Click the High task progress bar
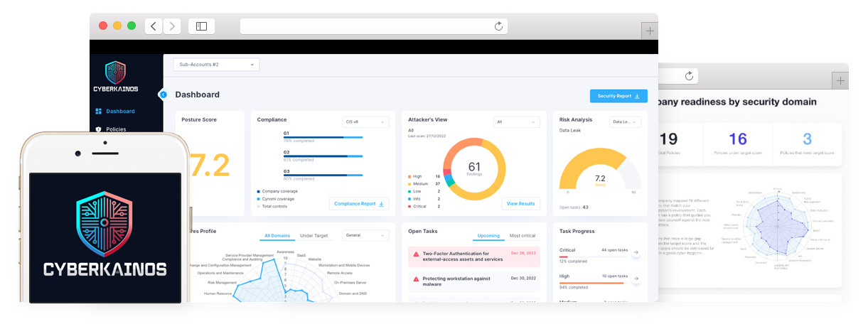Screen dimensions: 868x329 pos(593,283)
